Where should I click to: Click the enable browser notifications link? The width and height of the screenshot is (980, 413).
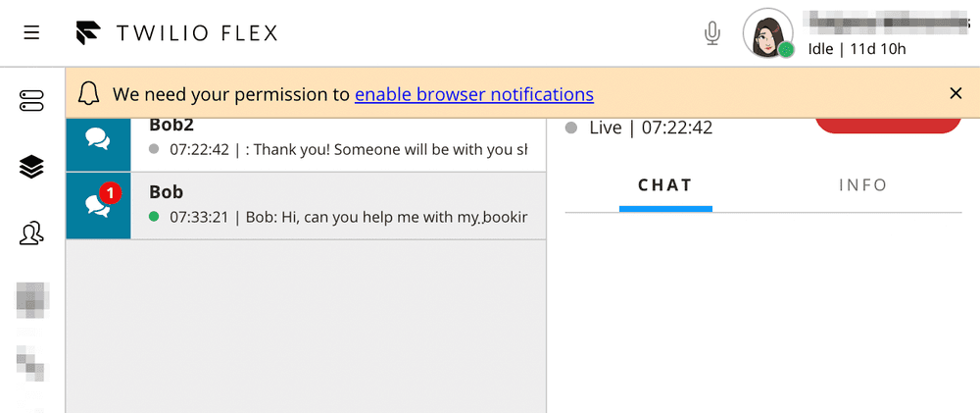(473, 94)
